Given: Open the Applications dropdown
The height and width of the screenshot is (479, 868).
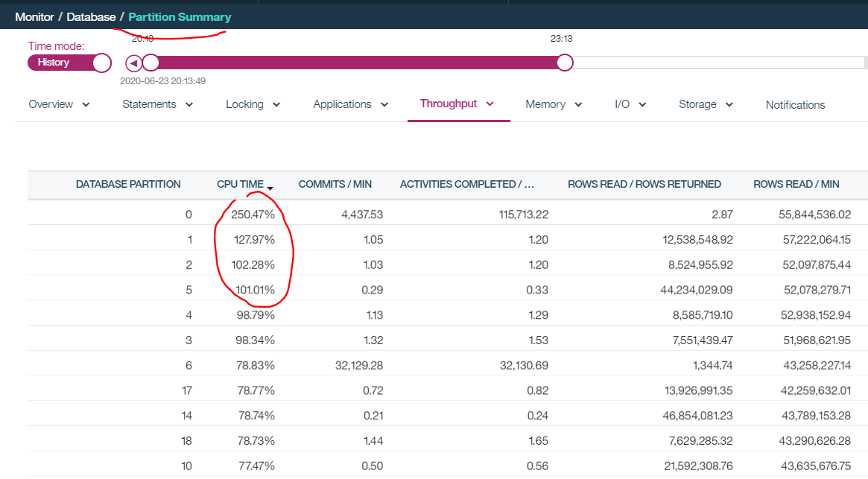Looking at the screenshot, I should coord(383,104).
